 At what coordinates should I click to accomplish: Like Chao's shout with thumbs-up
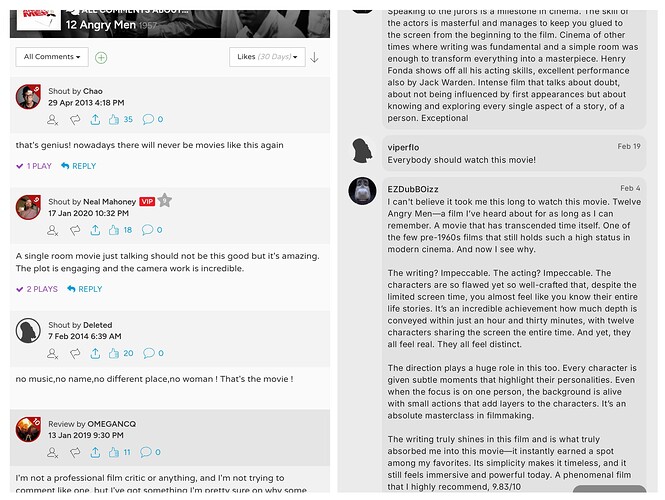(x=114, y=120)
